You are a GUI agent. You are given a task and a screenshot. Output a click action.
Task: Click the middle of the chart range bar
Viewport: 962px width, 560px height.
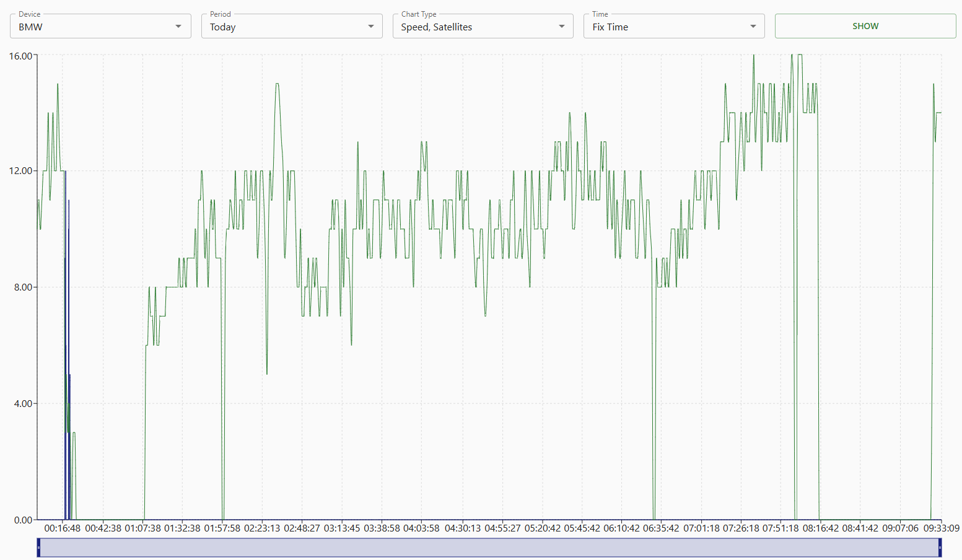pos(489,548)
